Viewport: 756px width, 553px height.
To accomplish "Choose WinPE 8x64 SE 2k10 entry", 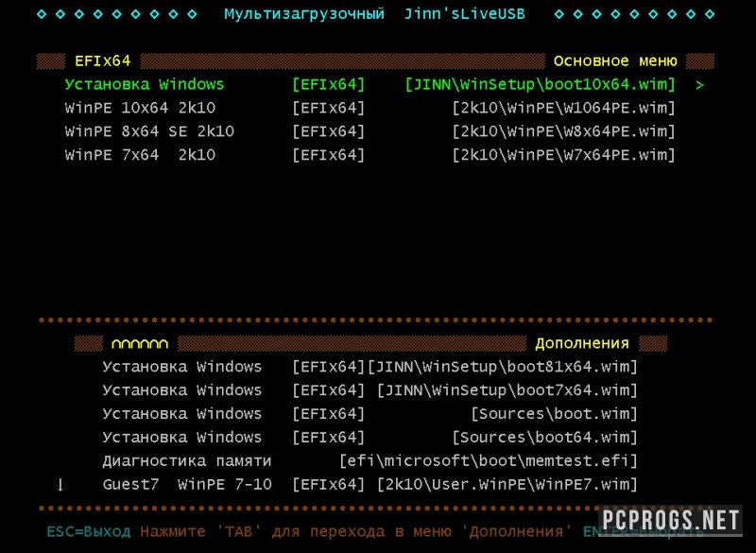I will pyautogui.click(x=369, y=131).
